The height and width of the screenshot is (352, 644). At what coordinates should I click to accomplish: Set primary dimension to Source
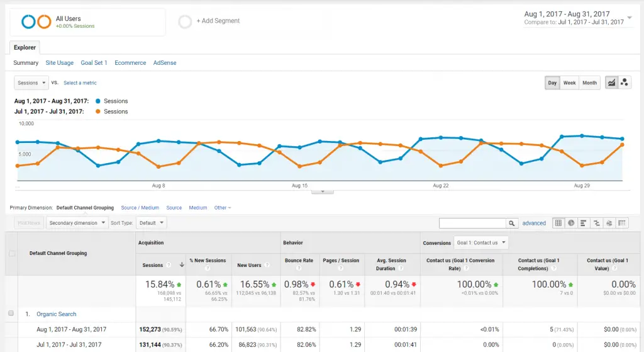click(x=174, y=208)
